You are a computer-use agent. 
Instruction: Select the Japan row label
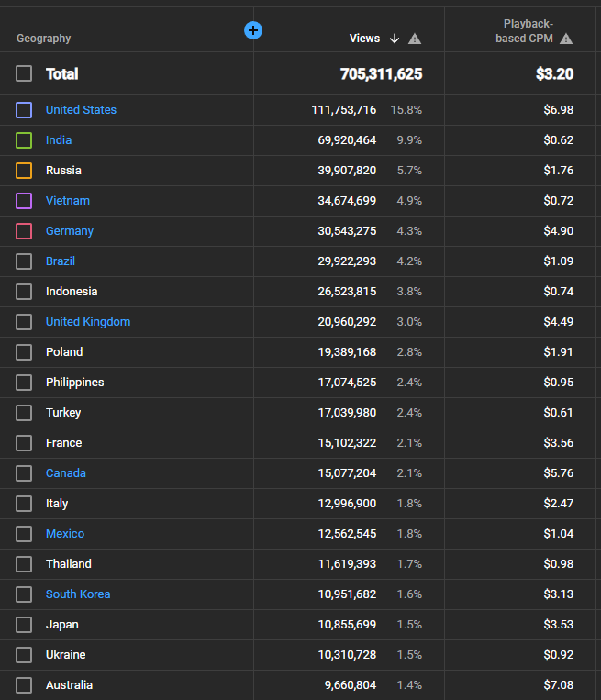pyautogui.click(x=62, y=625)
